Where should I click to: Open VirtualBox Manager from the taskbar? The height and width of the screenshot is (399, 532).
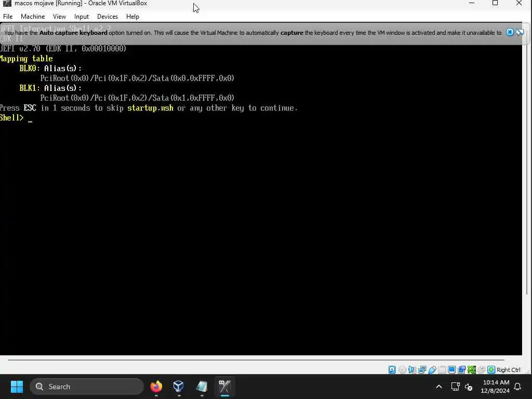[x=179, y=387]
